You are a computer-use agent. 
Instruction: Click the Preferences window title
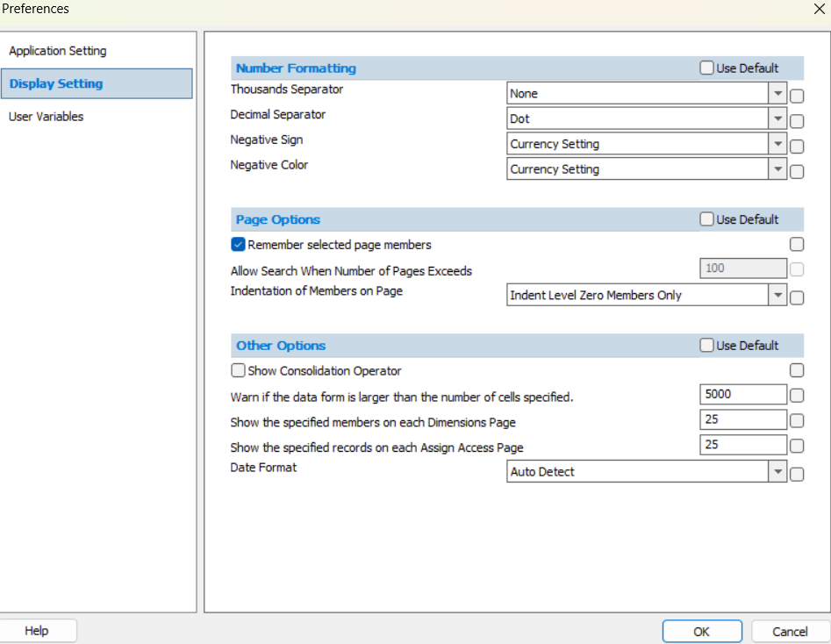click(x=35, y=9)
